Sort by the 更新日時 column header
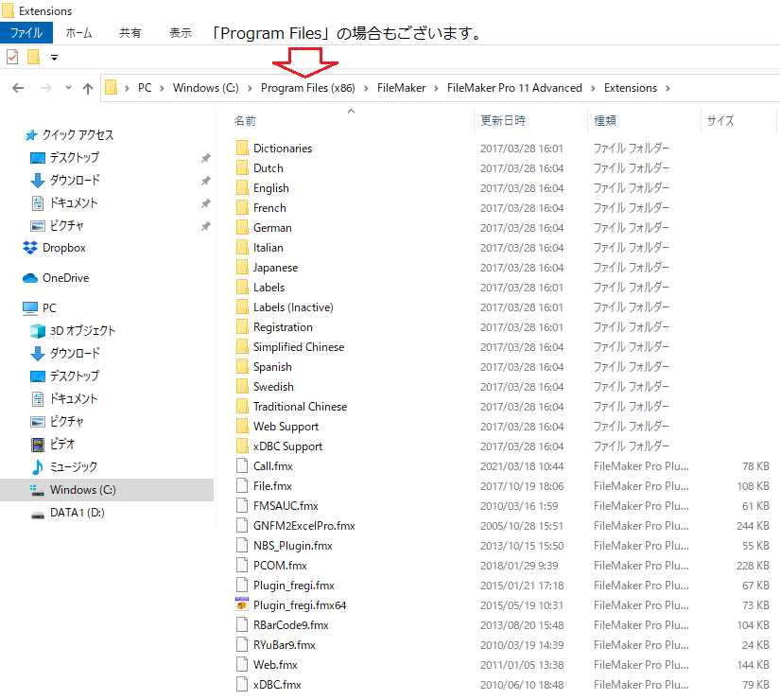This screenshot has width=780, height=700. click(503, 121)
